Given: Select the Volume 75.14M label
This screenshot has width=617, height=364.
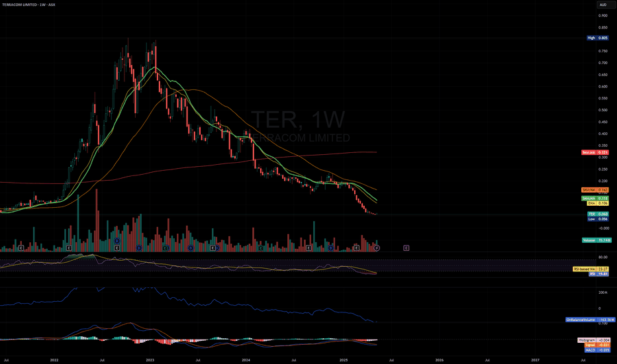Looking at the screenshot, I should tap(596, 240).
